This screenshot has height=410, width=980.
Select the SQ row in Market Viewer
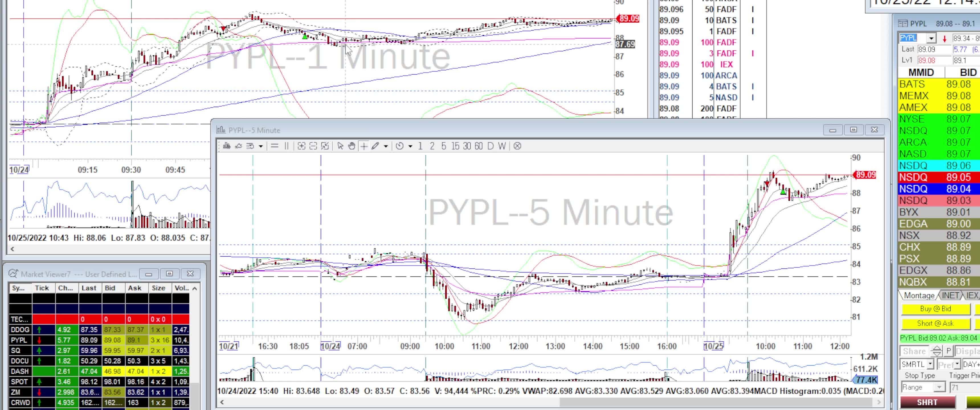click(x=99, y=351)
